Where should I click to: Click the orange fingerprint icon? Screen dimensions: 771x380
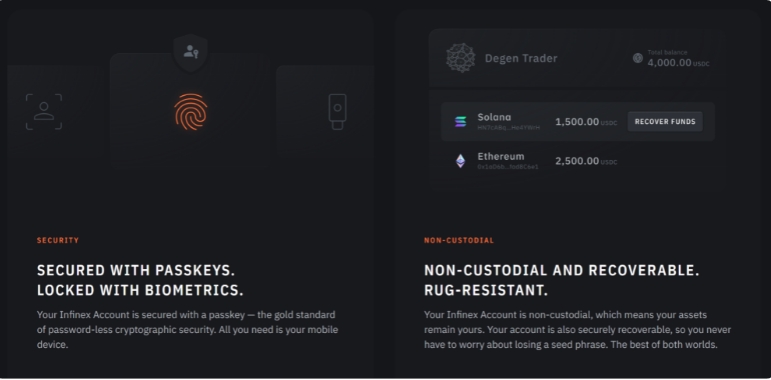click(191, 112)
